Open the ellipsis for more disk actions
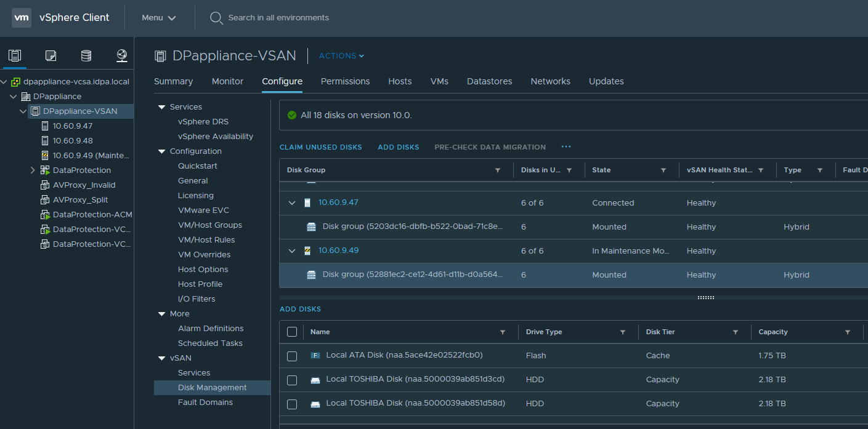 pos(566,147)
